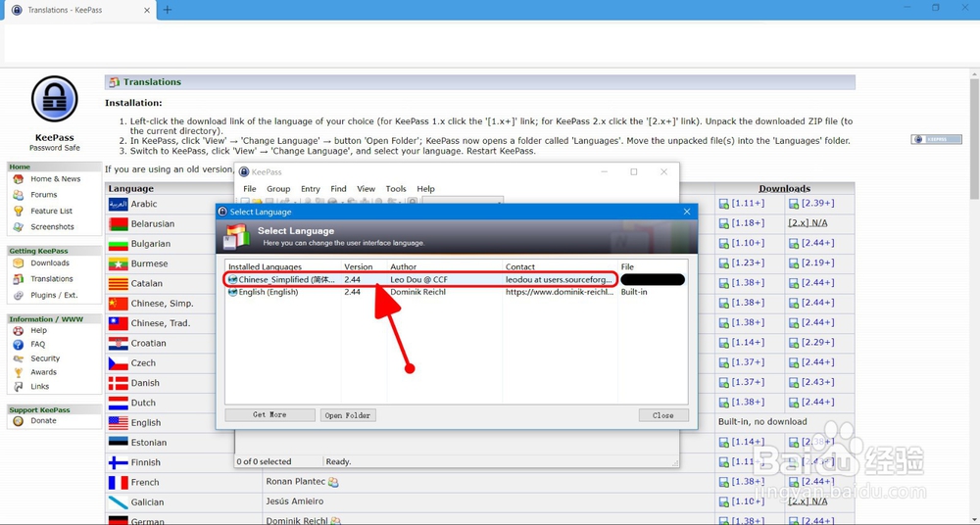This screenshot has width=980, height=525.
Task: Open Plugins / Ext. sidebar link
Action: 54,295
